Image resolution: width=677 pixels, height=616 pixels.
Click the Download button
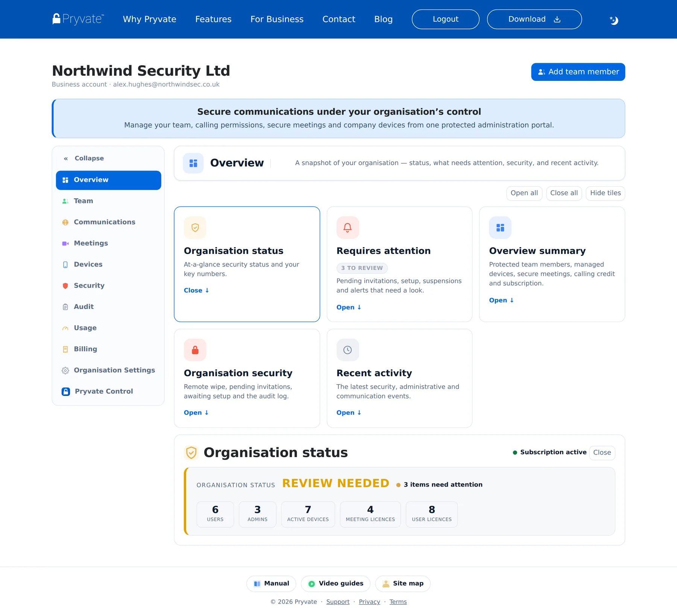(x=534, y=19)
